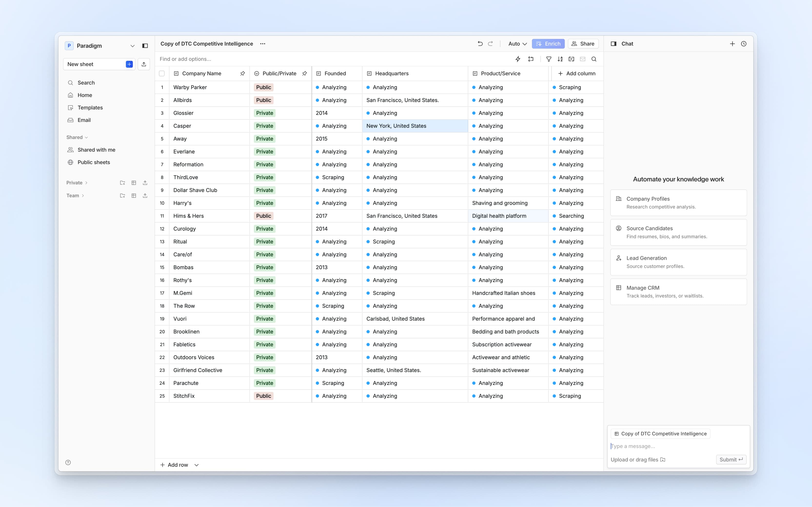Unpin the Company Name column
This screenshot has width=812, height=507.
click(242, 73)
